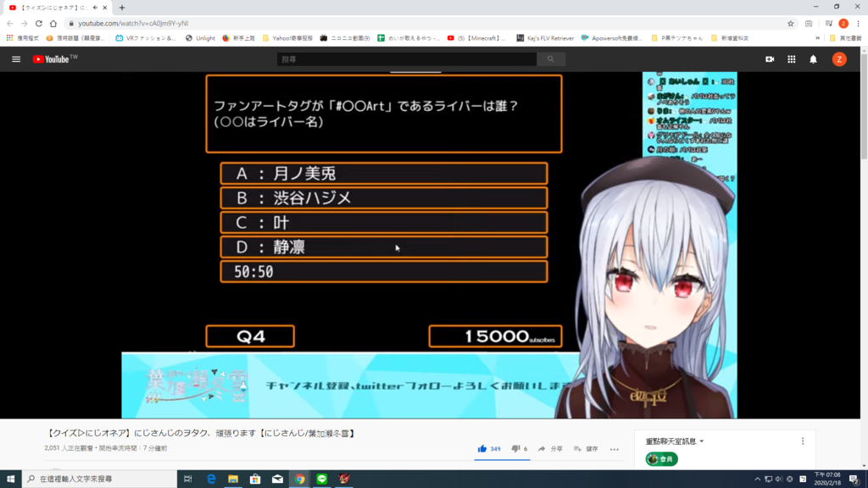Click the green 會員 member badge

661,458
